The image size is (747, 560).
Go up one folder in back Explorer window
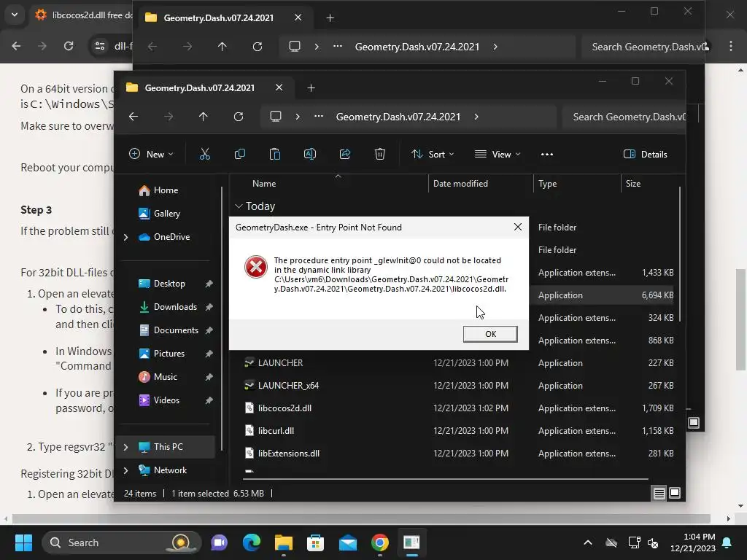222,47
